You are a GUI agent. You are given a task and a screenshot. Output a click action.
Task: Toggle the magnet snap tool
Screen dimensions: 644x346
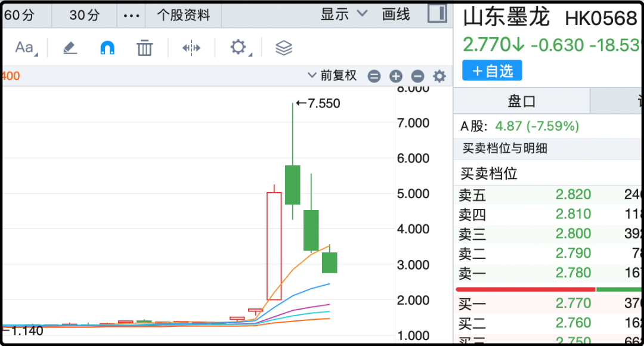click(107, 48)
